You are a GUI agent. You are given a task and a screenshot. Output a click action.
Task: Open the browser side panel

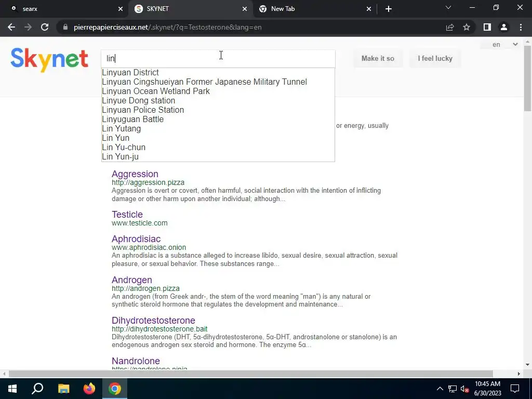tap(487, 27)
